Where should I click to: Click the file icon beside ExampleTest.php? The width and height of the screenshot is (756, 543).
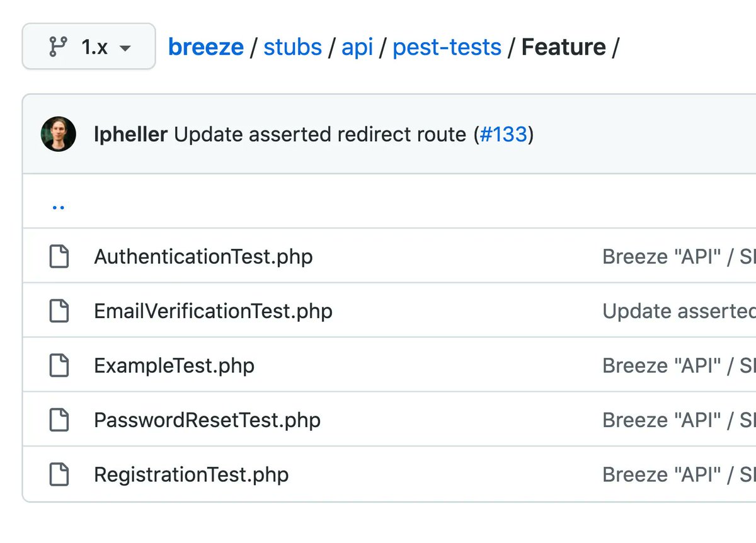tap(59, 366)
